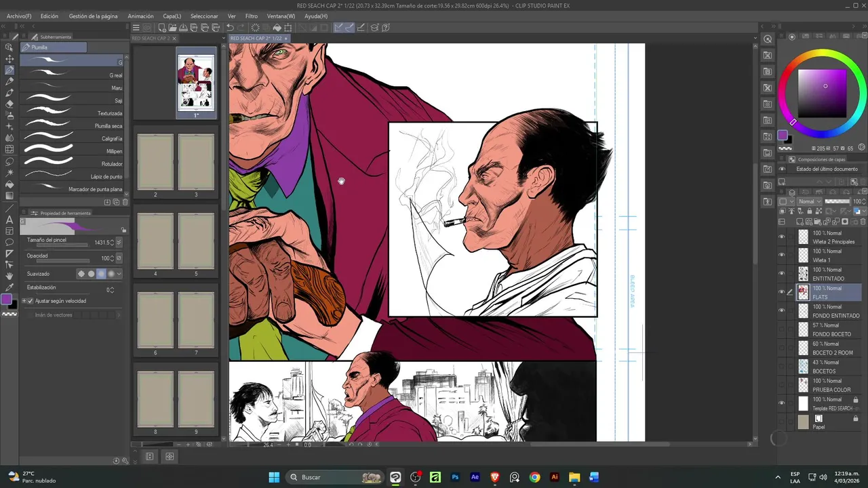
Task: Hide the FONDO ENTINTADO layer
Action: [x=781, y=310]
